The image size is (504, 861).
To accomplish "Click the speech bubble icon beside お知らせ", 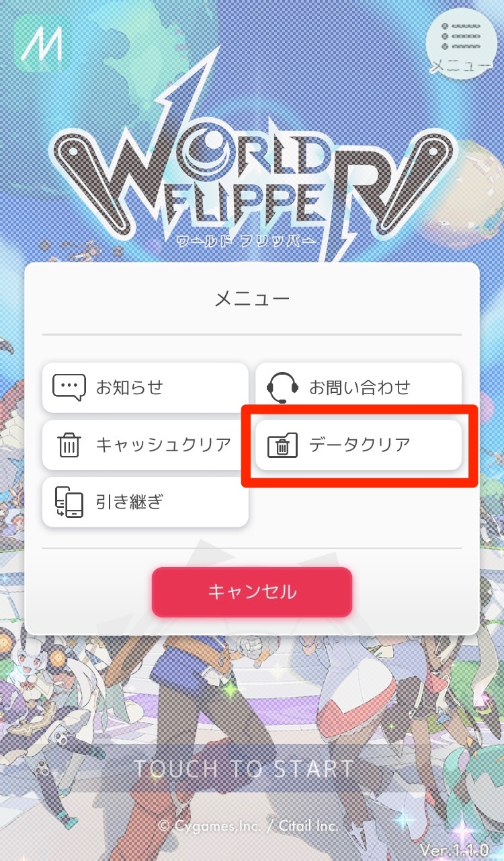I will [69, 387].
